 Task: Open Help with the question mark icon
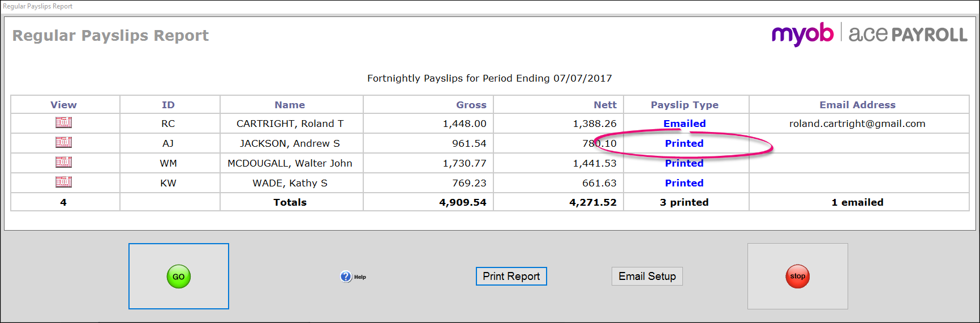tap(346, 277)
